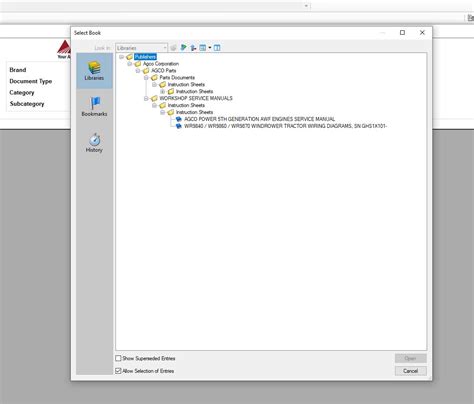The image size is (474, 404).
Task: Click the AGCO logo in background window
Action: point(64,49)
